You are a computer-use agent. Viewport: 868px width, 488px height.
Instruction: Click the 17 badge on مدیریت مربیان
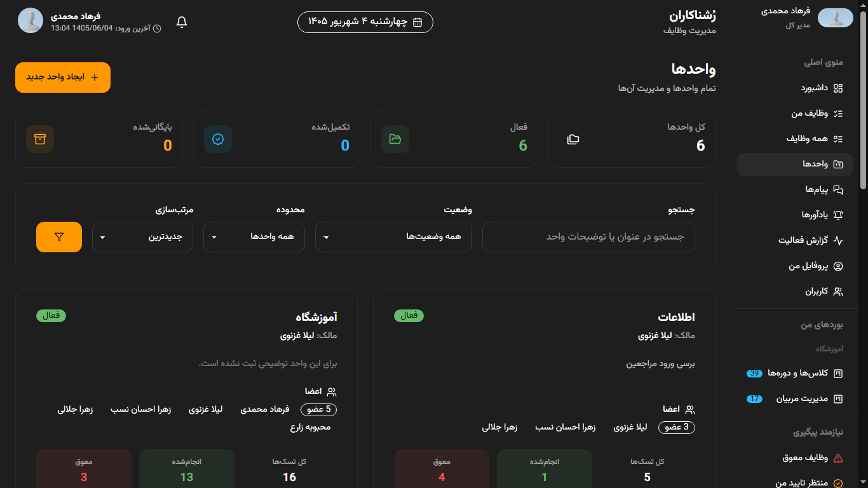click(754, 399)
